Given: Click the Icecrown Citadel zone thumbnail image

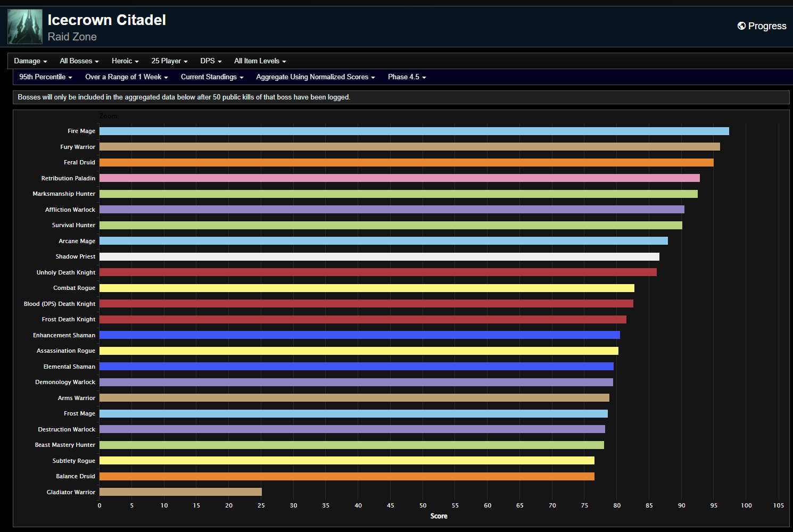Looking at the screenshot, I should [x=25, y=27].
